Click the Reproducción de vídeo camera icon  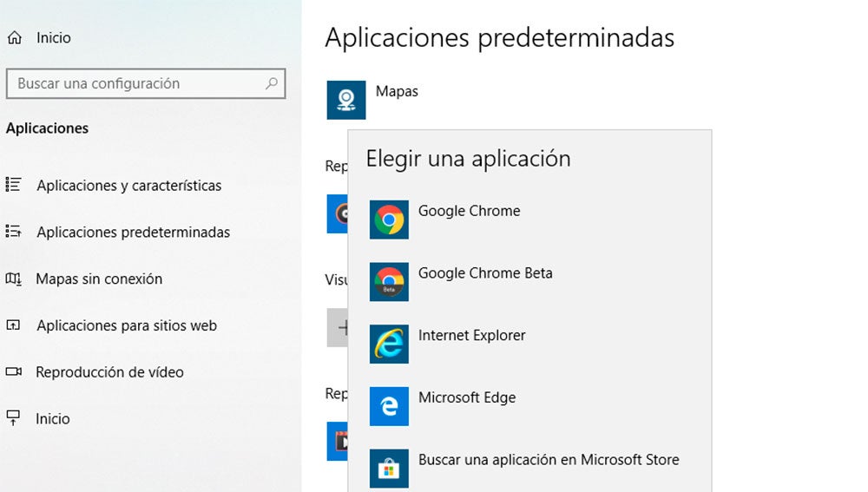tap(13, 371)
